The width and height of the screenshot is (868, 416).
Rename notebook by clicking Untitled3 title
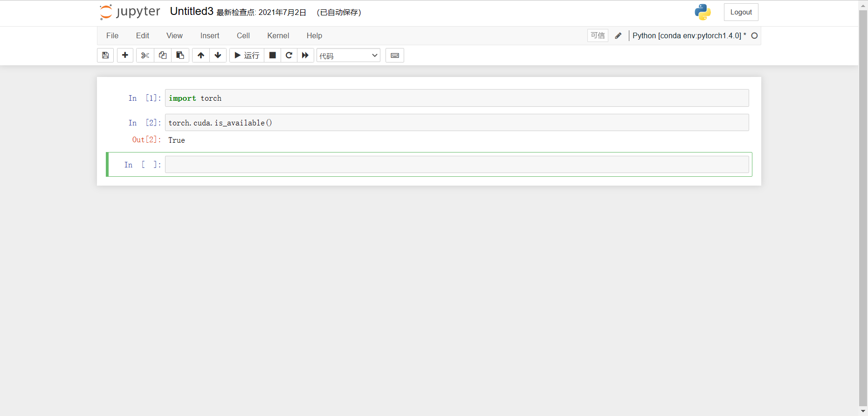pyautogui.click(x=192, y=12)
